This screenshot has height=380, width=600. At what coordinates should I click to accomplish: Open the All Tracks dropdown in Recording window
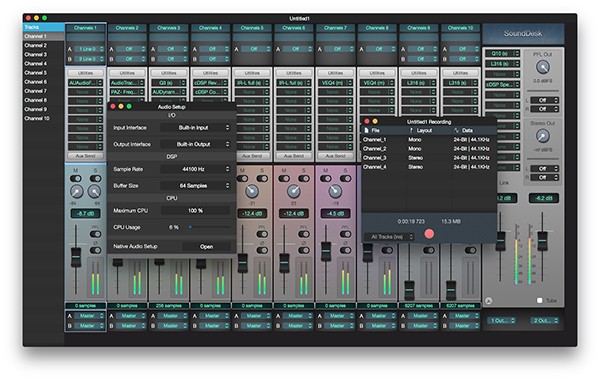click(x=389, y=237)
